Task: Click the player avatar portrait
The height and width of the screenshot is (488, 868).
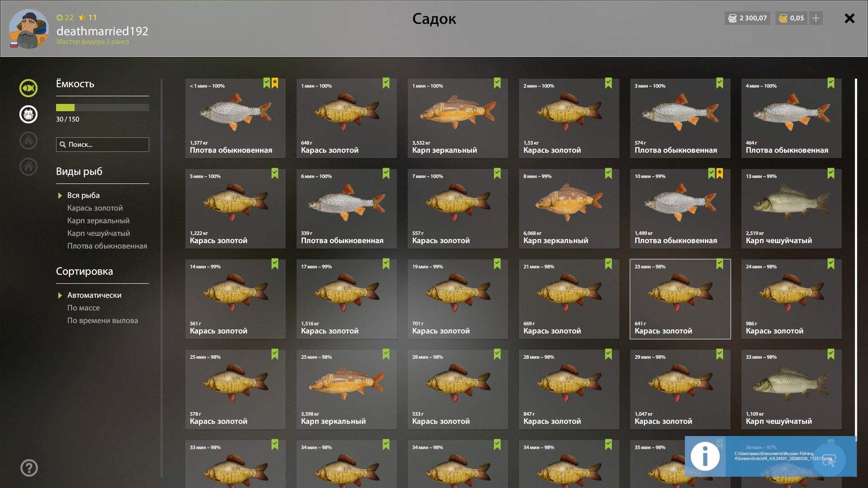Action: 29,29
